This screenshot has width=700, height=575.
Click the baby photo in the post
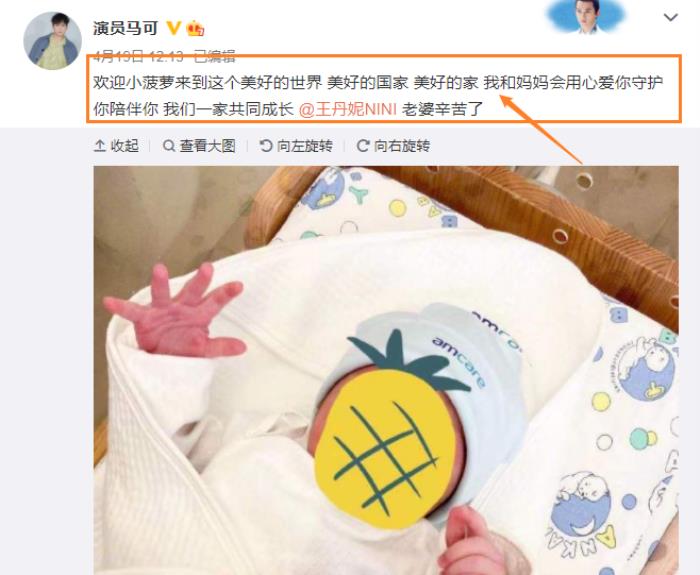[386, 371]
